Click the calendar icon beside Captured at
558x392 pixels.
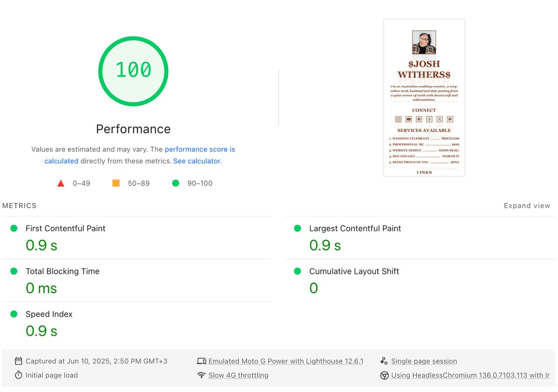[x=18, y=361]
